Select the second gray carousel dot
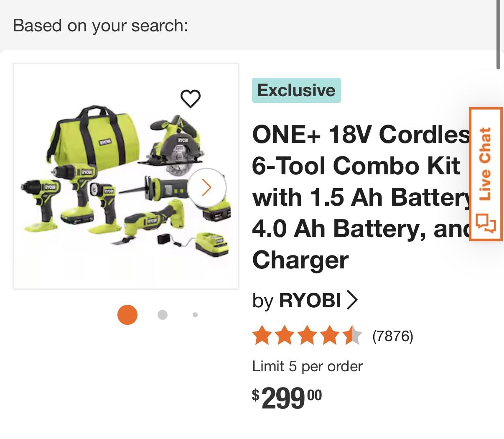 (163, 315)
